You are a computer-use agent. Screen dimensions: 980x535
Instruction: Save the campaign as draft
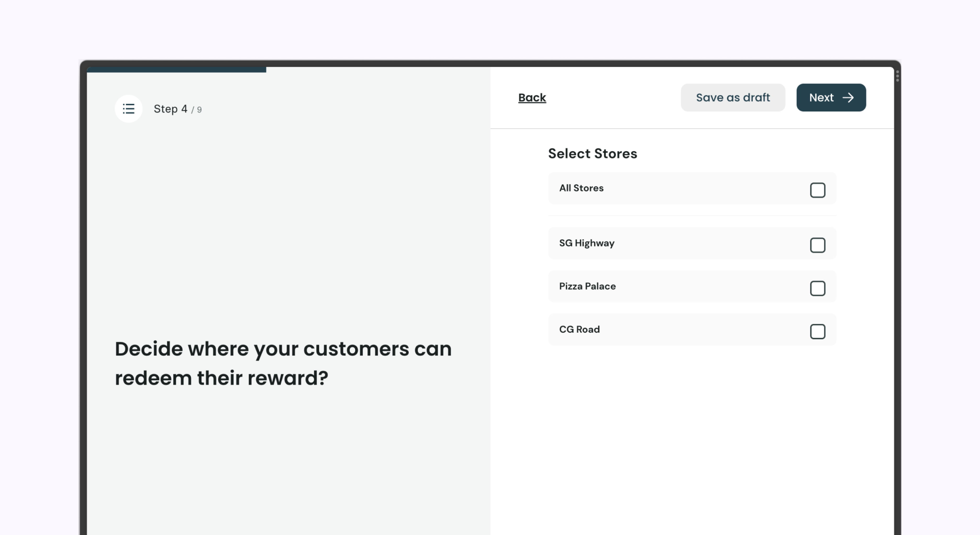coord(733,97)
